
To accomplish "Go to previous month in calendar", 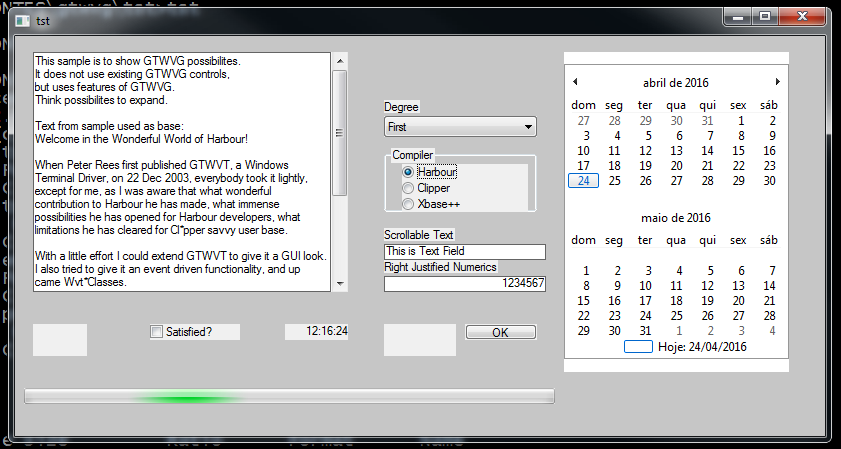I will (575, 82).
